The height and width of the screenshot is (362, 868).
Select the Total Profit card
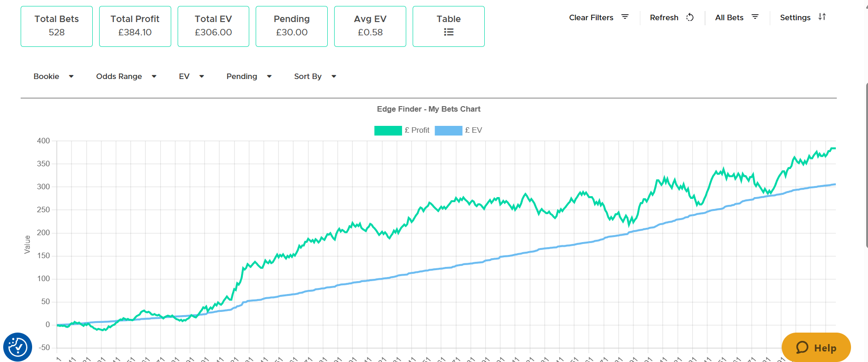pos(135,26)
